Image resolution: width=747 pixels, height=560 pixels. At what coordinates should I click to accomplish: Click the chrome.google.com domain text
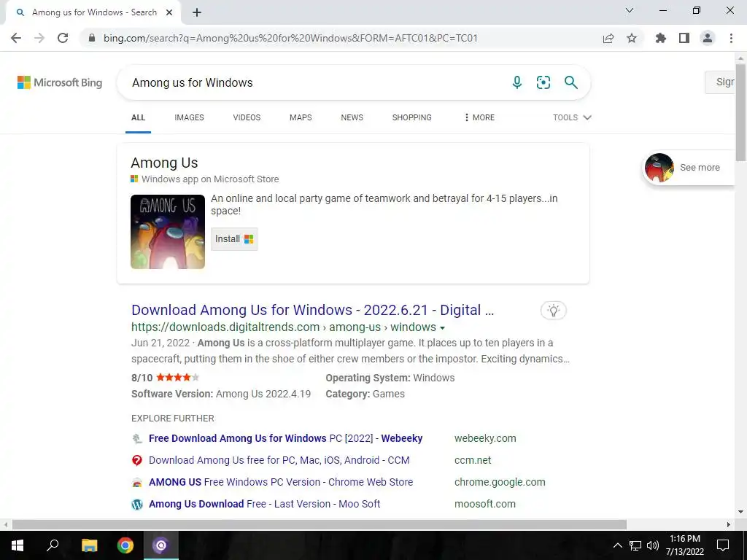(x=500, y=483)
